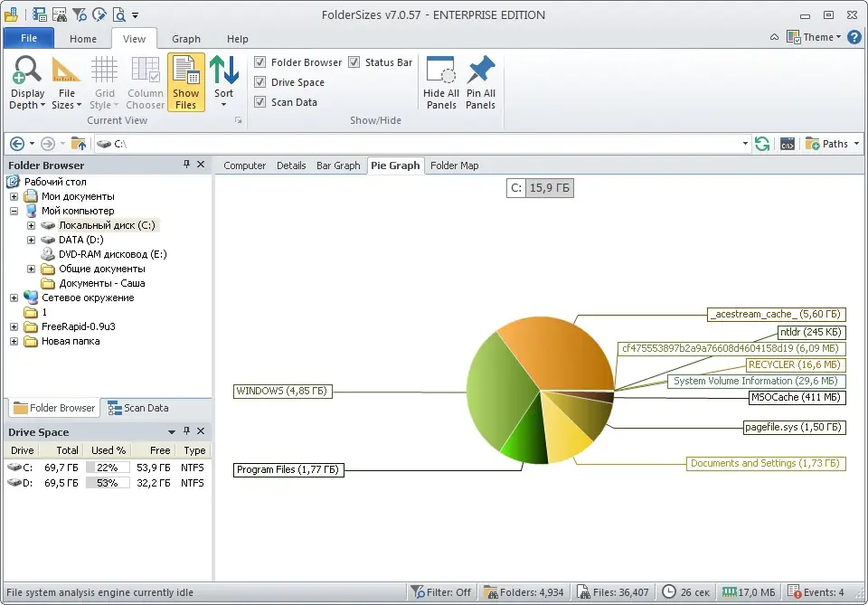
Task: Pin the Drive Space panel
Action: pyautogui.click(x=186, y=431)
